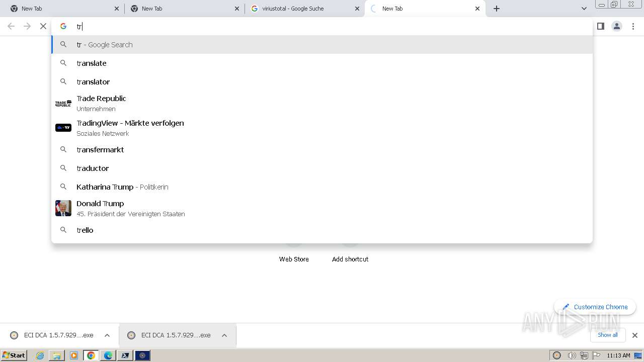This screenshot has height=362, width=644.
Task: Open the side panel icon
Action: pos(601,26)
